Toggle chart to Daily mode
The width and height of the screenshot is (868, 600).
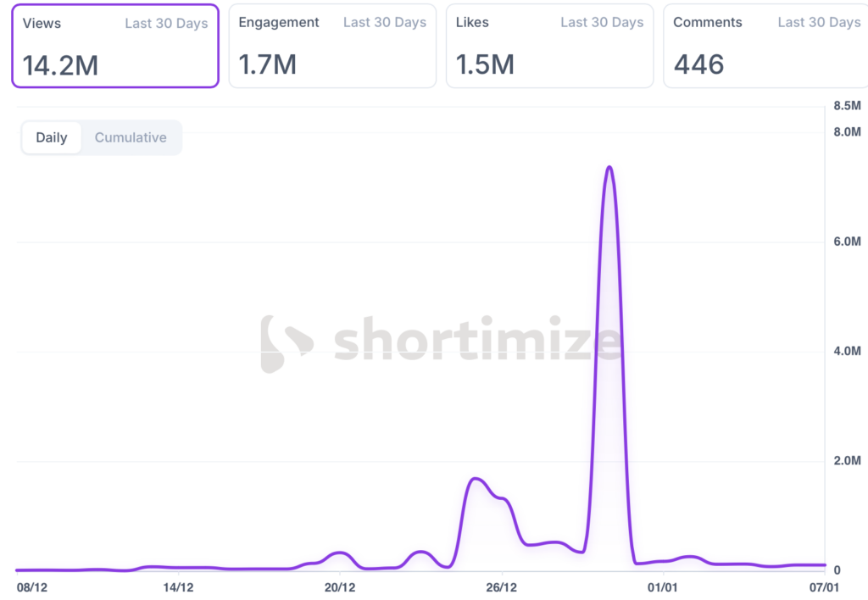(52, 137)
